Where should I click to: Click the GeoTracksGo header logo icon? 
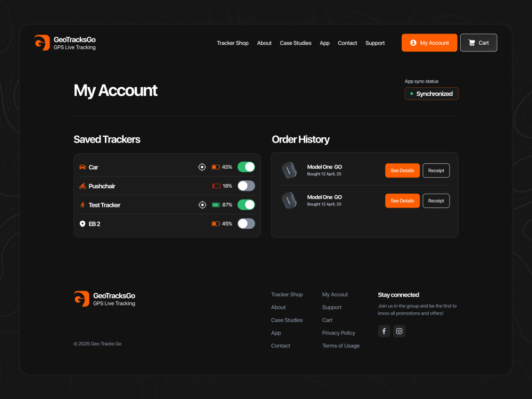[42, 43]
